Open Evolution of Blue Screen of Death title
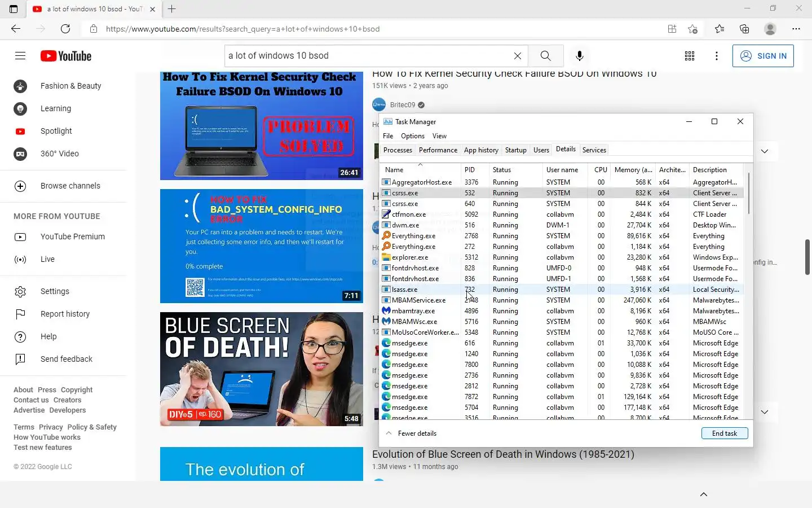The width and height of the screenshot is (812, 508). point(503,454)
